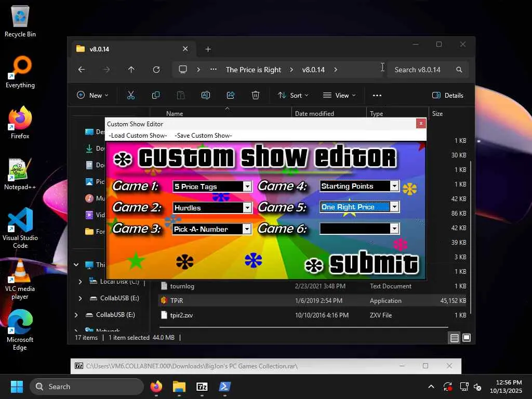Click the 7-Zip window title bar path
This screenshot has width=532, height=399.
click(192, 366)
